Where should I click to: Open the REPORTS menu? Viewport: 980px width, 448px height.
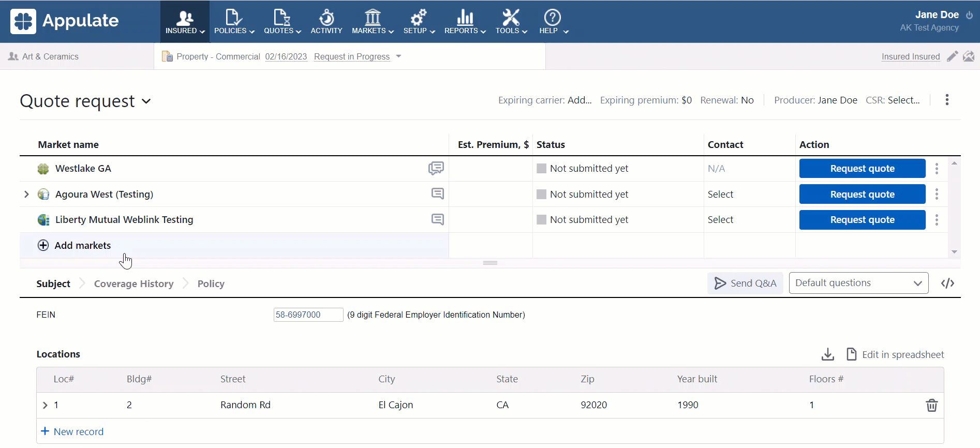465,22
